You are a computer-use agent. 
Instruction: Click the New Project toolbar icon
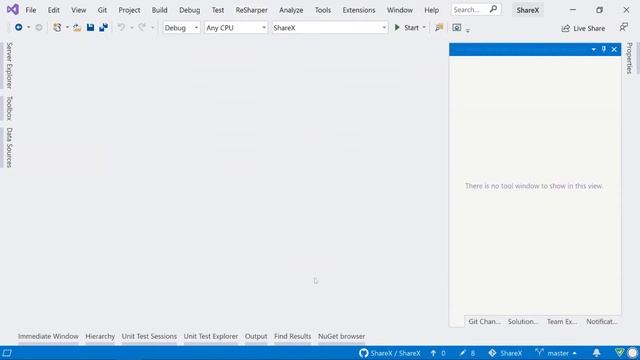point(57,27)
